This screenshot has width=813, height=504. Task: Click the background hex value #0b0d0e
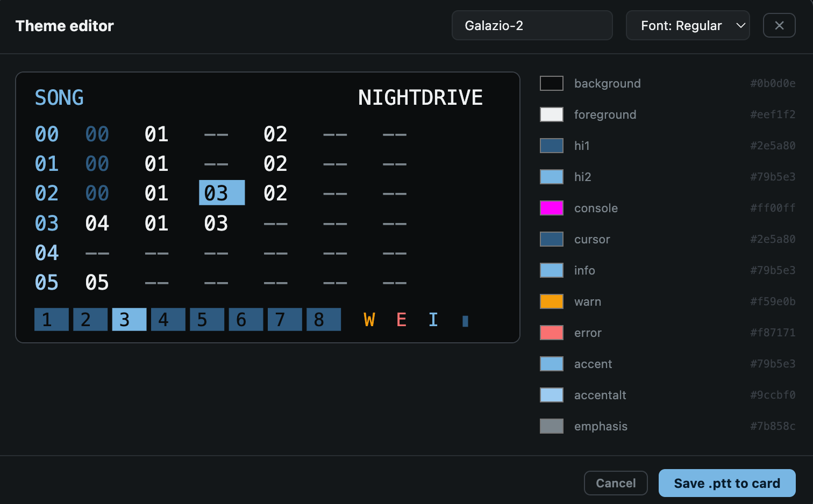point(773,83)
